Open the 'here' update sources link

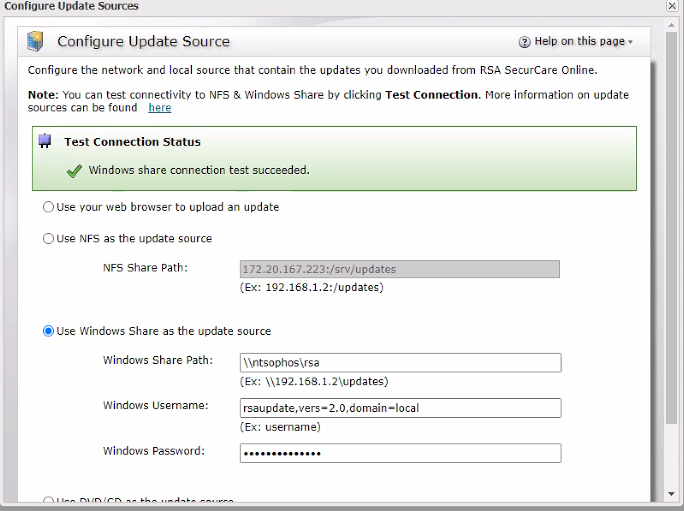[160, 108]
